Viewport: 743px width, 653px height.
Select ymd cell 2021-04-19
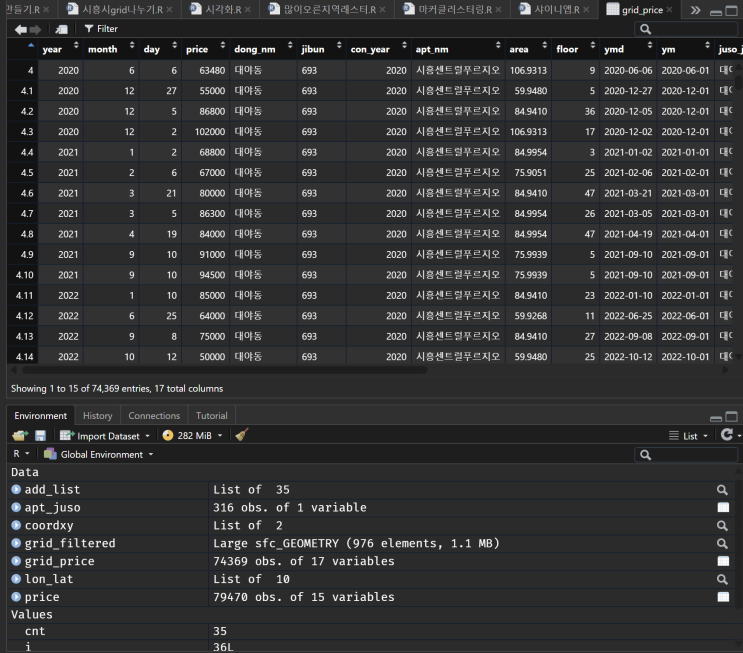point(628,234)
